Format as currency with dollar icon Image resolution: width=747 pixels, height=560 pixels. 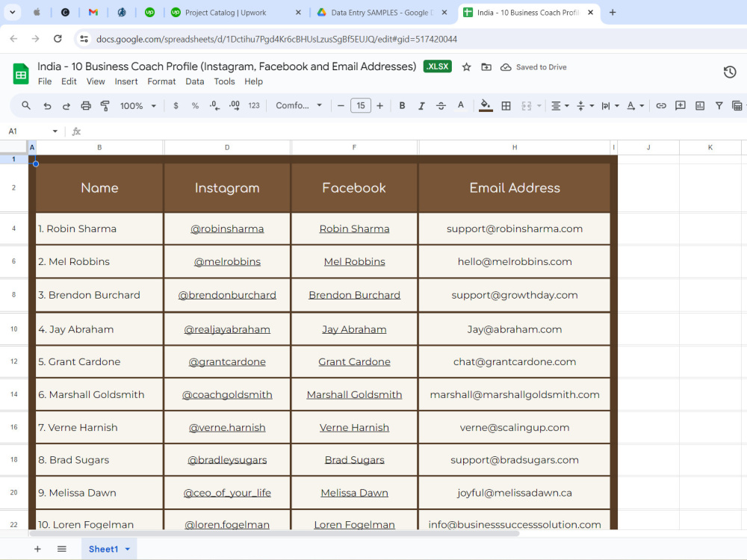pos(176,106)
